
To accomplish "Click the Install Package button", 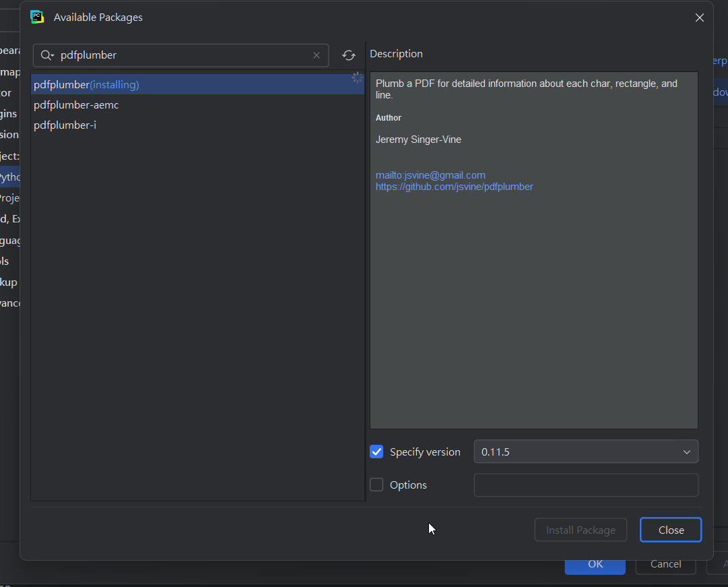I will pos(581,530).
